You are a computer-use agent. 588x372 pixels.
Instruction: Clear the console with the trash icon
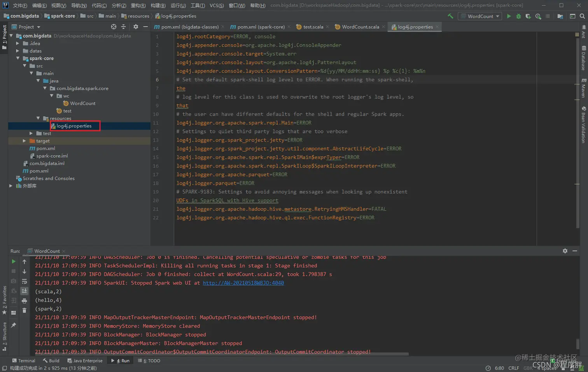[24, 310]
